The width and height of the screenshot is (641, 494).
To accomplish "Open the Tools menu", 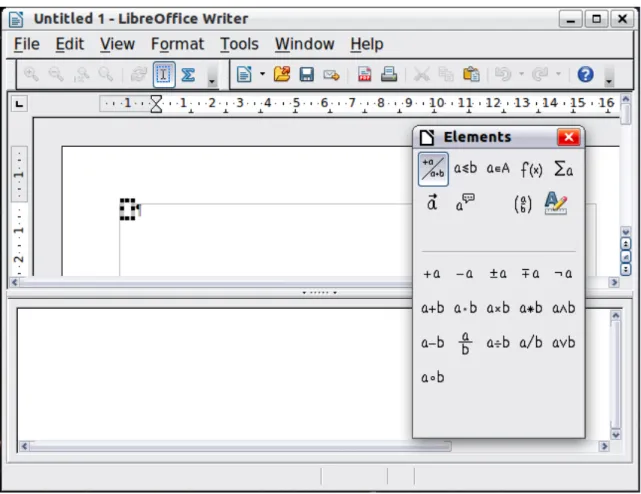I will (x=239, y=44).
